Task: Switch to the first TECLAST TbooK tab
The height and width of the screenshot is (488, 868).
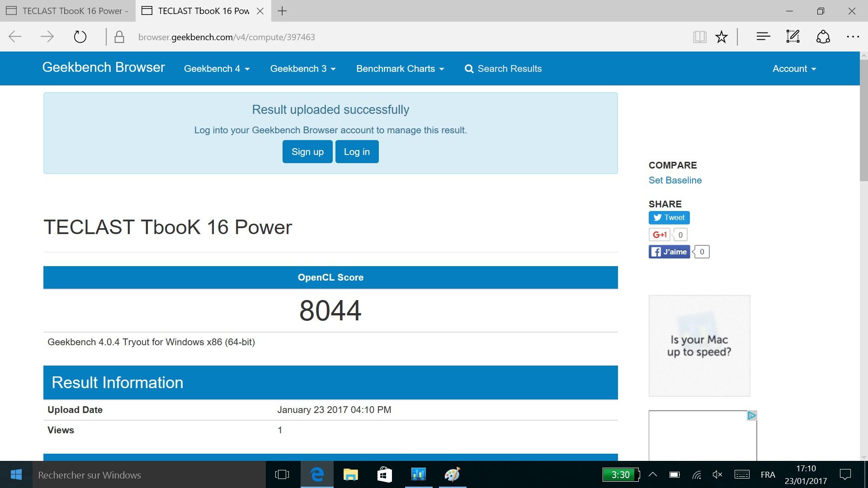Action: 68,11
